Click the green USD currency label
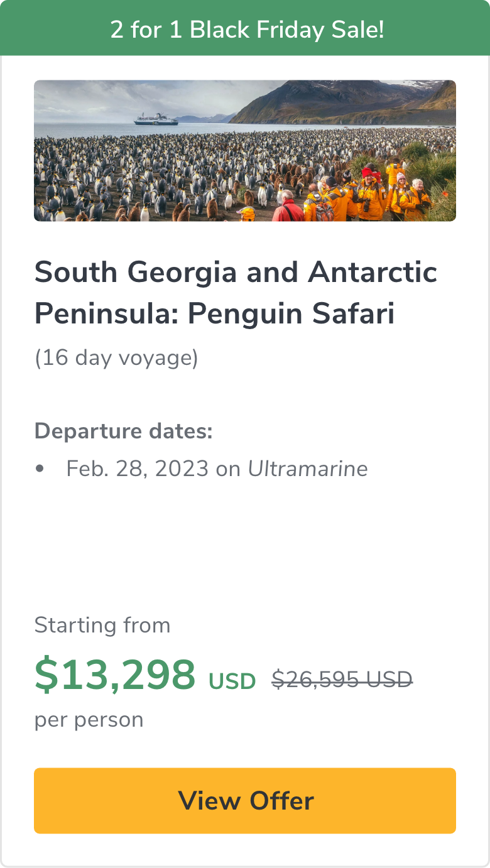The width and height of the screenshot is (490, 868). point(232,681)
